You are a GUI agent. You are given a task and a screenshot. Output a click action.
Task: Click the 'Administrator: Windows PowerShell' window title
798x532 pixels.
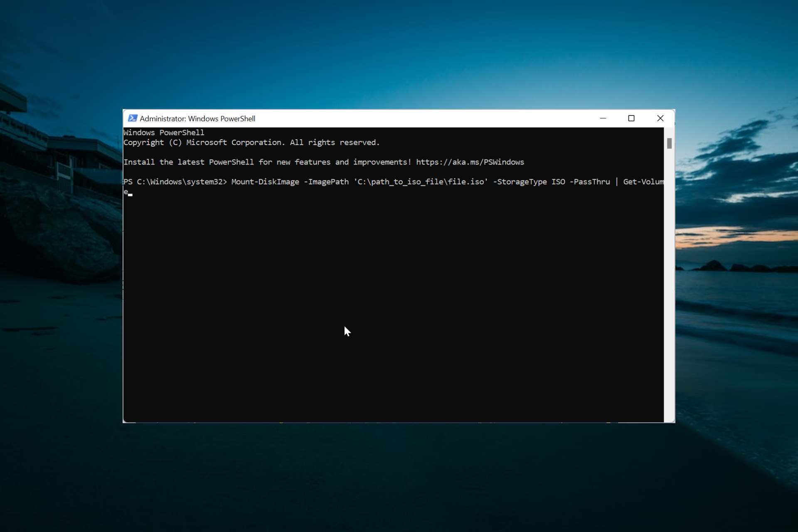(x=197, y=119)
